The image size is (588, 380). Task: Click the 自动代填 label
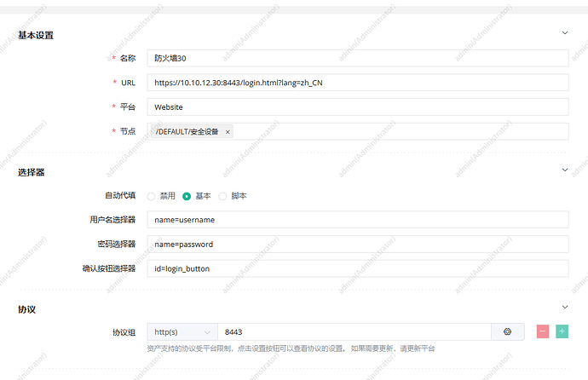pos(120,196)
